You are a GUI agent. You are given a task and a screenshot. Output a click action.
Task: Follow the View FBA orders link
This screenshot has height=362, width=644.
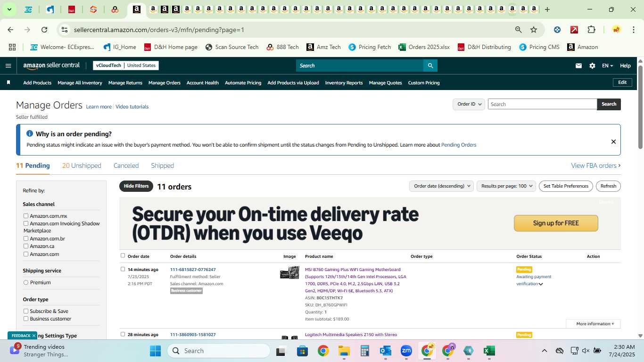(x=596, y=165)
